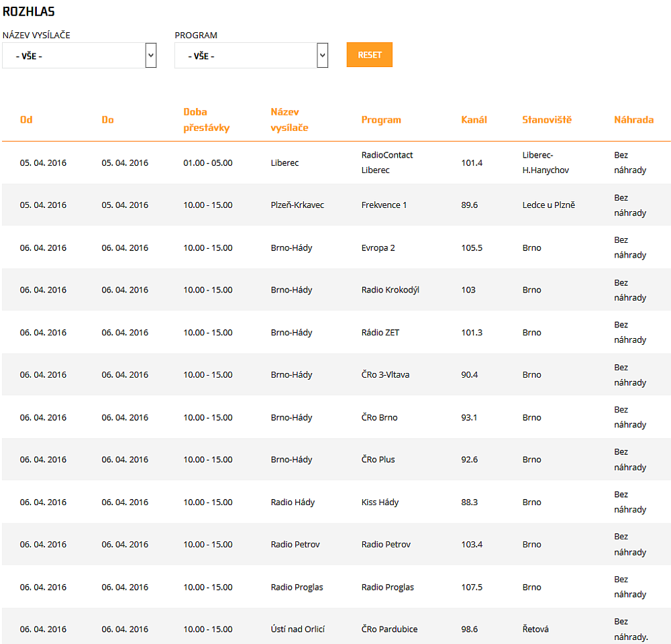Click the Plzeň-Krkavec transmitter cell

pyautogui.click(x=297, y=205)
